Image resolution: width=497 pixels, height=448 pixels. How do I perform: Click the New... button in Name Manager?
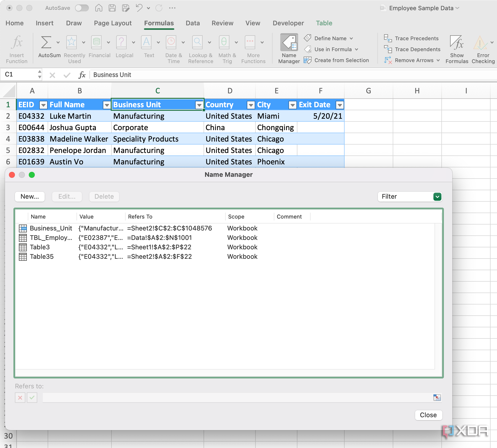(x=30, y=197)
